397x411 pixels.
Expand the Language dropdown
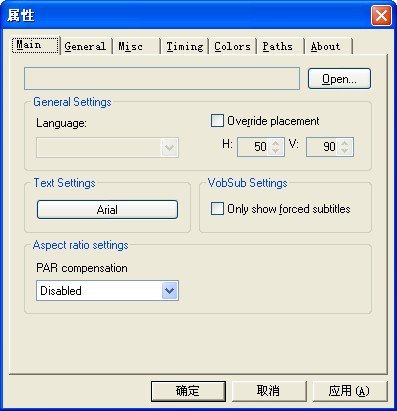point(170,147)
